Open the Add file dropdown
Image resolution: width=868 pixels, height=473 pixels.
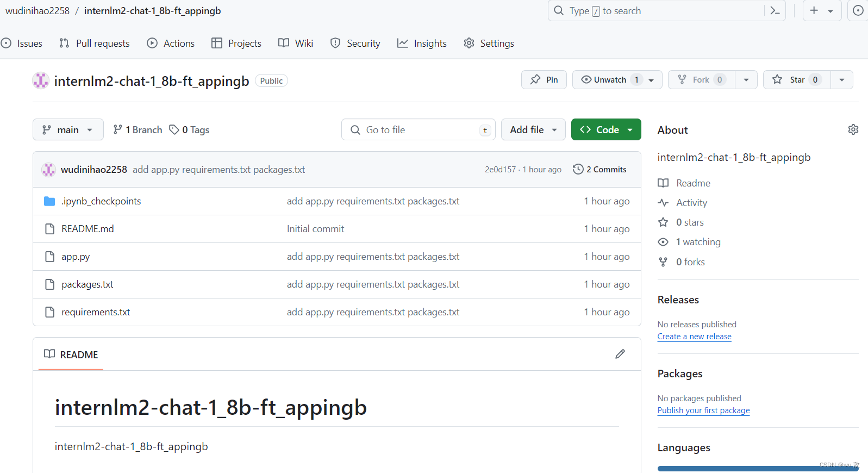point(533,129)
